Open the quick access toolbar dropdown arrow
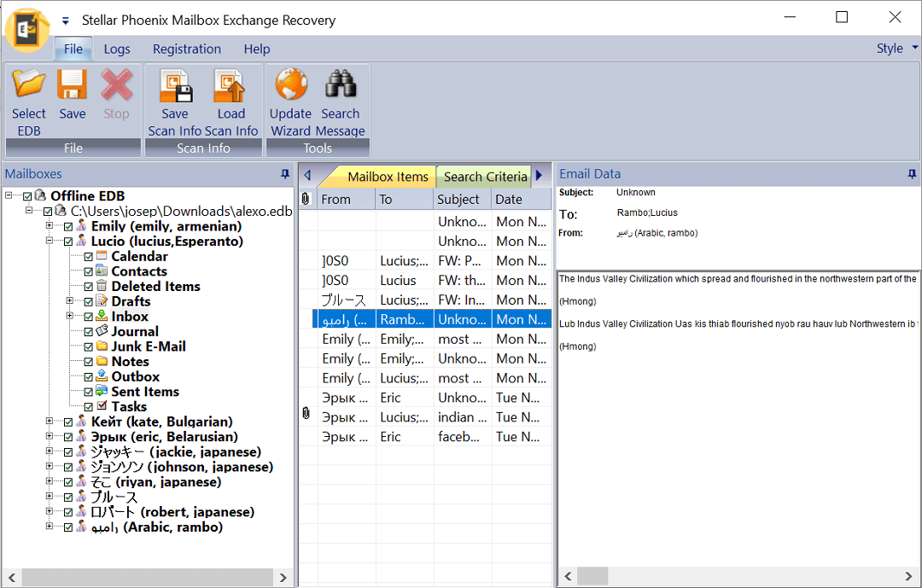The width and height of the screenshot is (922, 588). [x=65, y=21]
